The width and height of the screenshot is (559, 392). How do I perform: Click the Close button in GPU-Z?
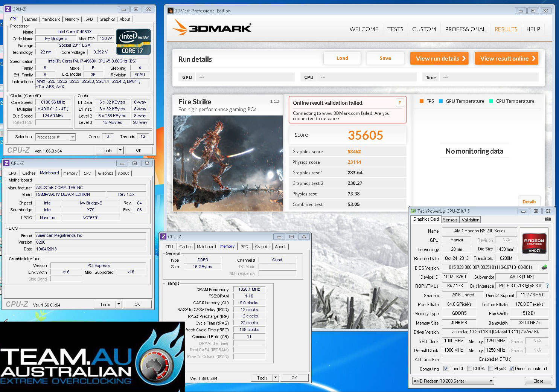click(x=538, y=381)
